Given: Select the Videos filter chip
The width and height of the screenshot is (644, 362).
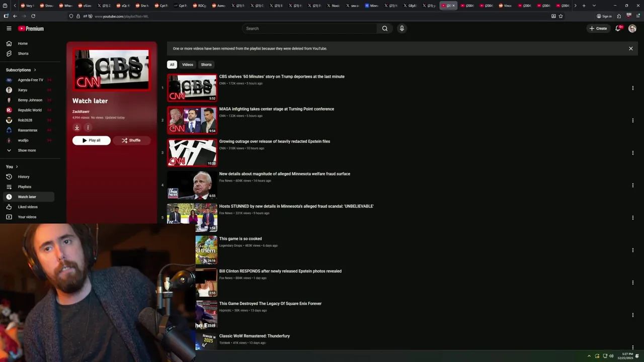Looking at the screenshot, I should [x=188, y=65].
